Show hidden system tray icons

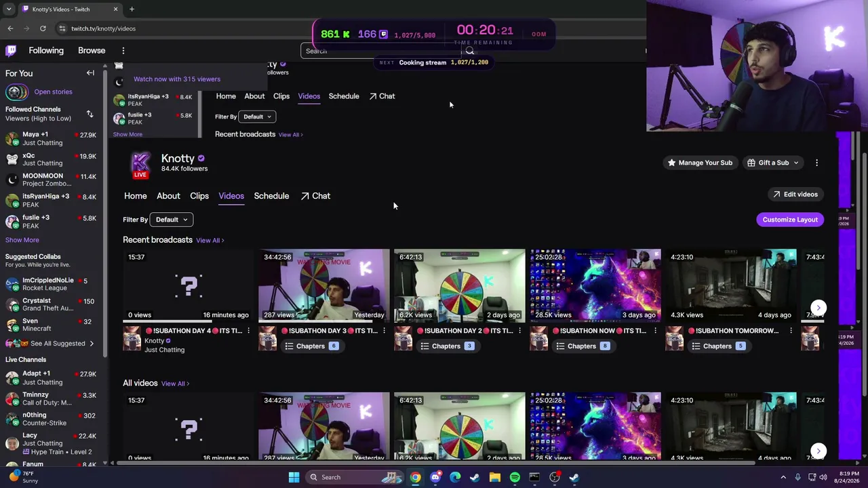[x=783, y=477]
